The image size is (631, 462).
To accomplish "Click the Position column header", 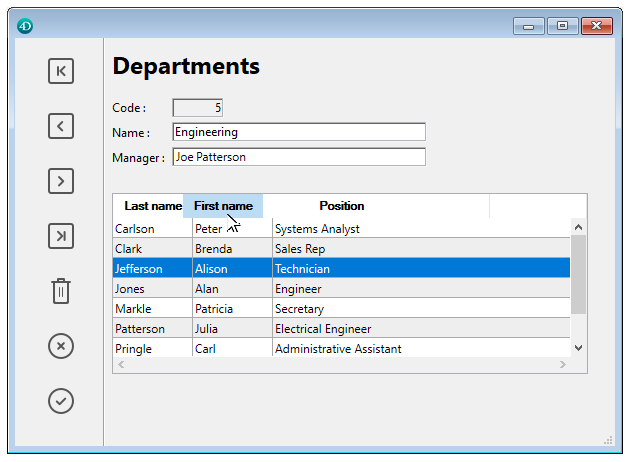I will pos(342,206).
